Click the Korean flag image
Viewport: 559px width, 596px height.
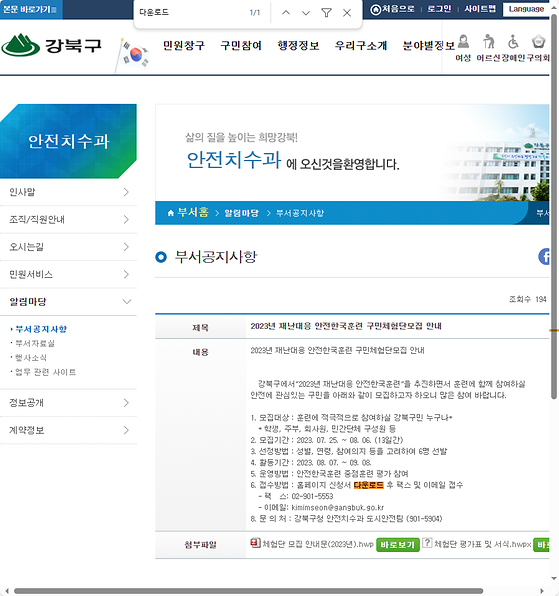point(133,55)
